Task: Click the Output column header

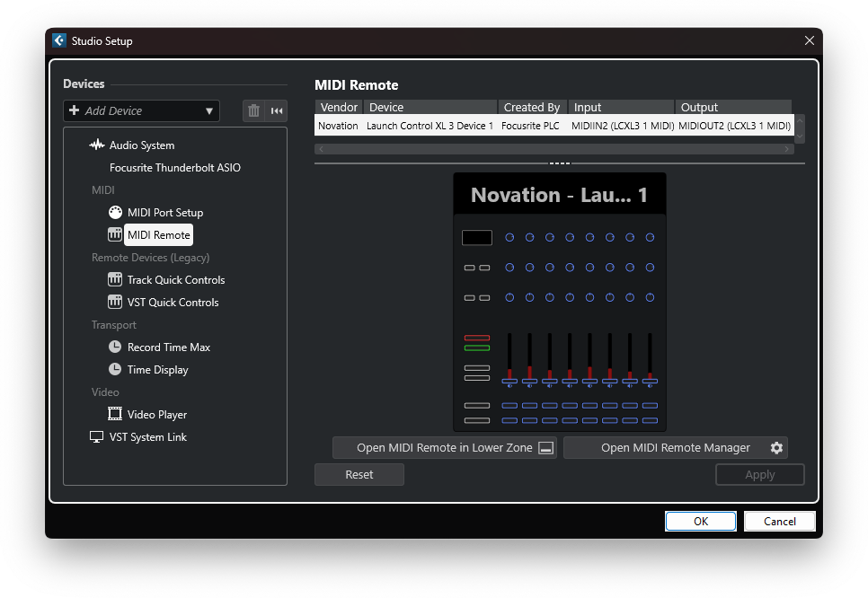Action: click(x=733, y=107)
